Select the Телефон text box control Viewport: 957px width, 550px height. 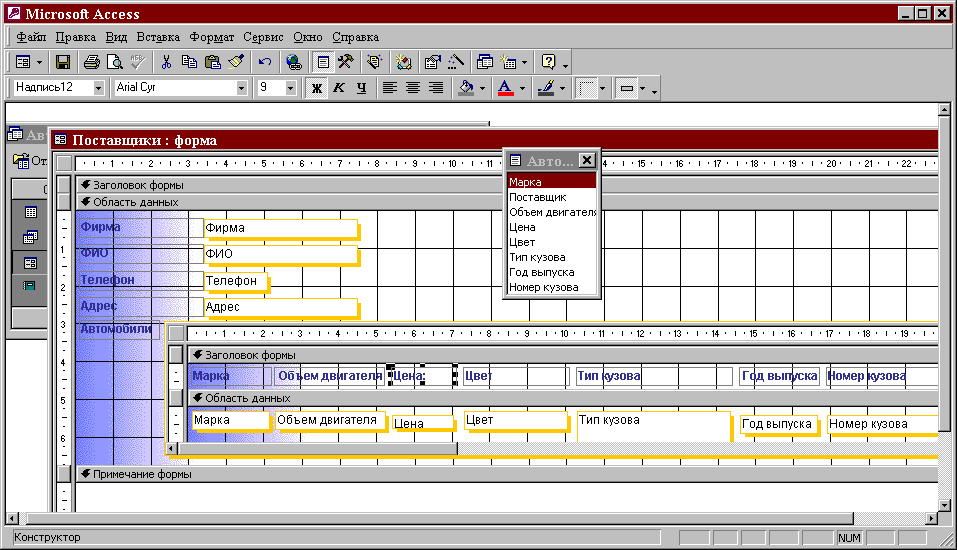236,281
